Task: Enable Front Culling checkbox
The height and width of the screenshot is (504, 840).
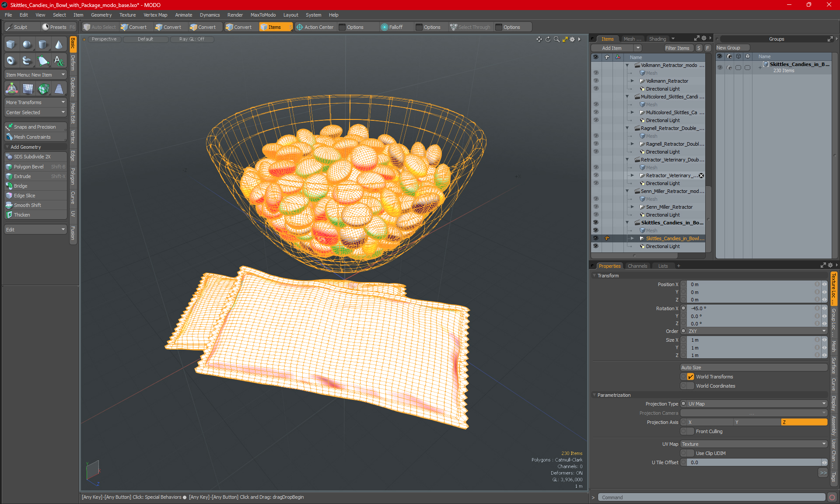Action: (x=690, y=431)
